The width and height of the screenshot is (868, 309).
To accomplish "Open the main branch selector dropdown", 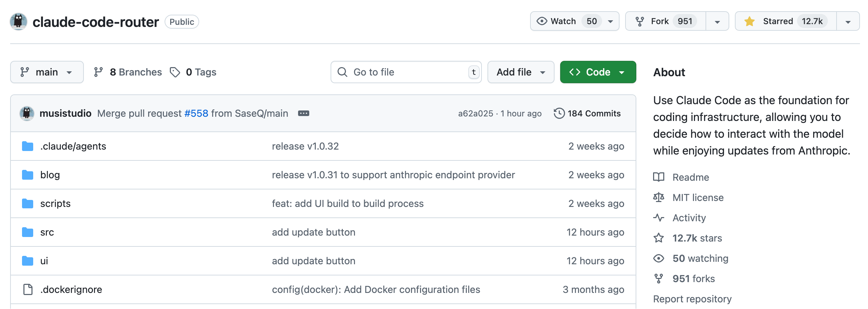I will 47,72.
